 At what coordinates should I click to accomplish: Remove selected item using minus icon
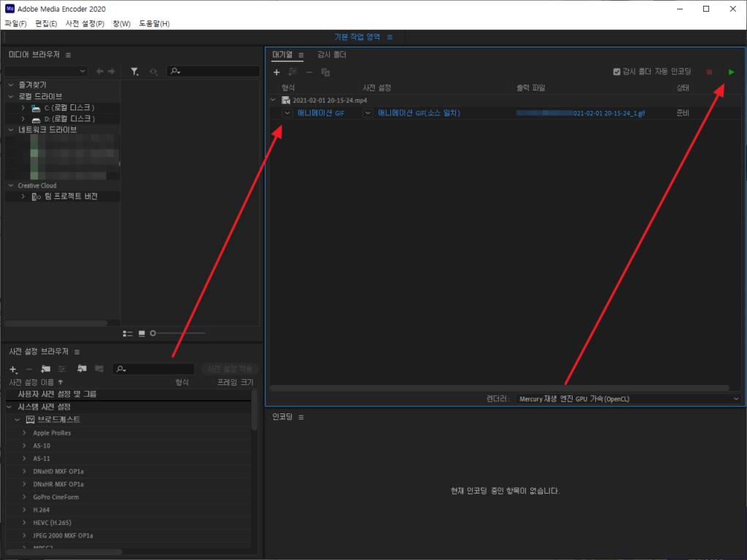coord(309,72)
